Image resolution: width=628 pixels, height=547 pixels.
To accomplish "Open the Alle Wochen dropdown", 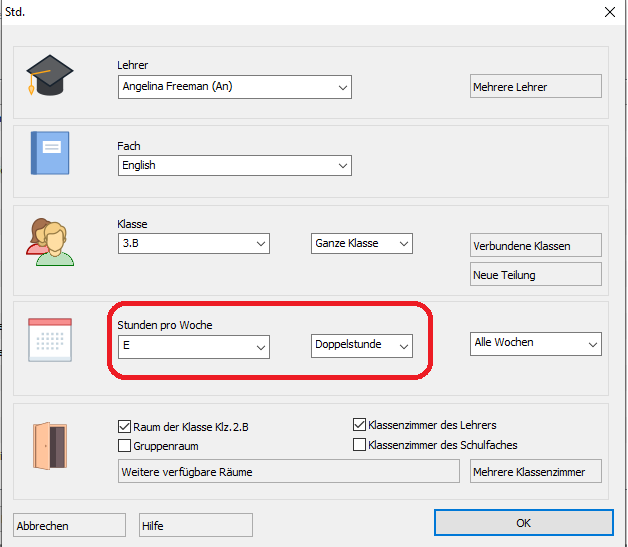I will click(x=535, y=344).
